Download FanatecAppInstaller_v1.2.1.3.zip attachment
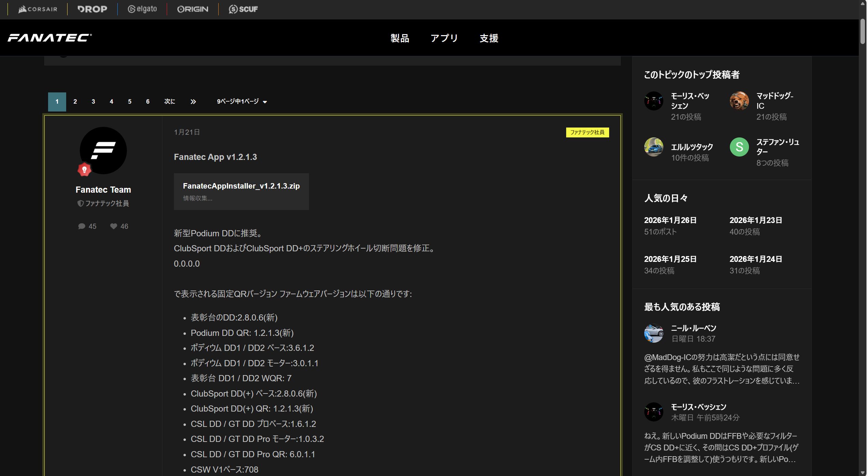Screen dimensions: 868x476 pos(241,186)
